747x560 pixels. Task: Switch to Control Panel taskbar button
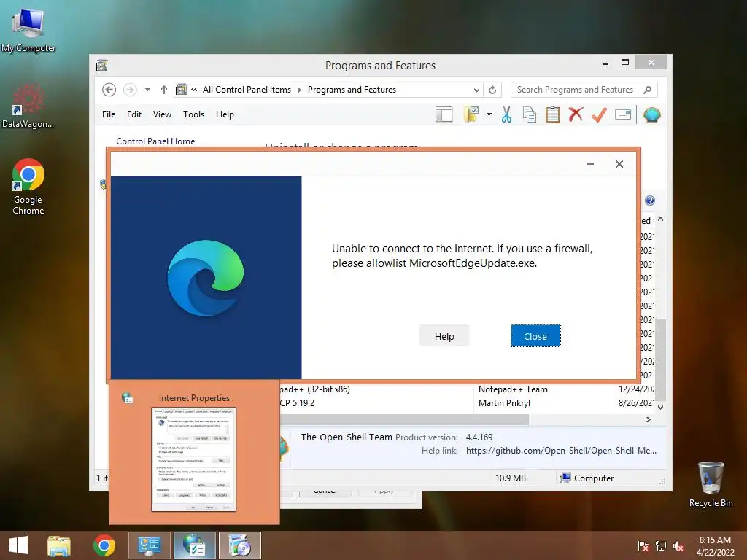149,545
